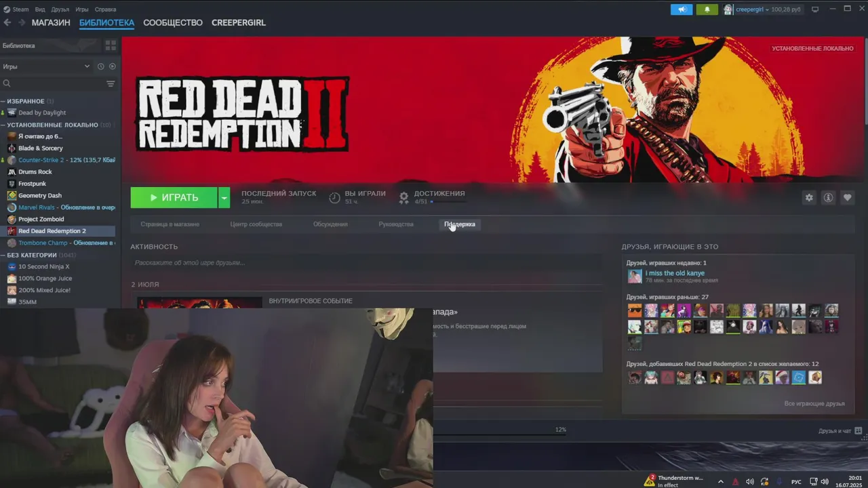868x488 pixels.
Task: Open the Игры menu in title bar
Action: [x=82, y=9]
